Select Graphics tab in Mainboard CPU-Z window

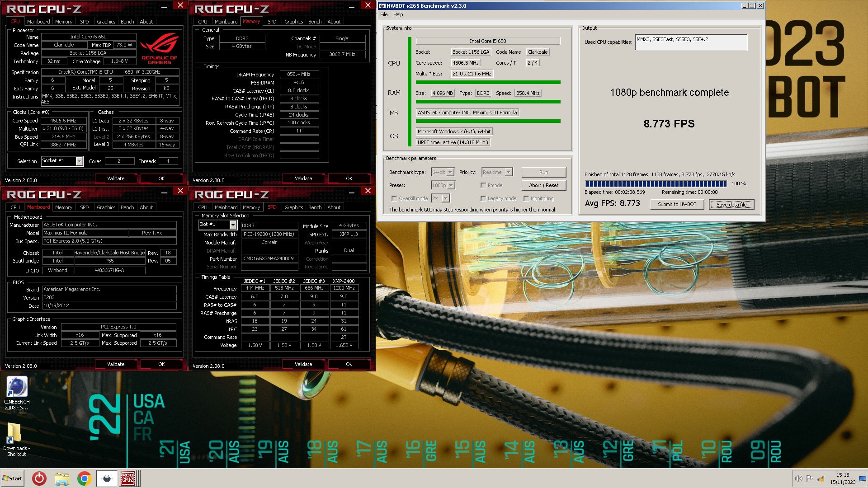[106, 207]
